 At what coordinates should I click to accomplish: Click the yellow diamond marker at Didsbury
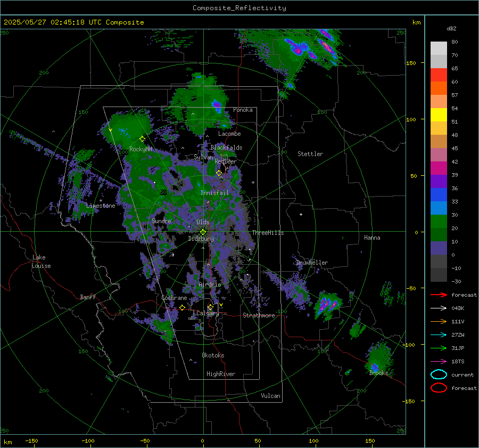203,232
